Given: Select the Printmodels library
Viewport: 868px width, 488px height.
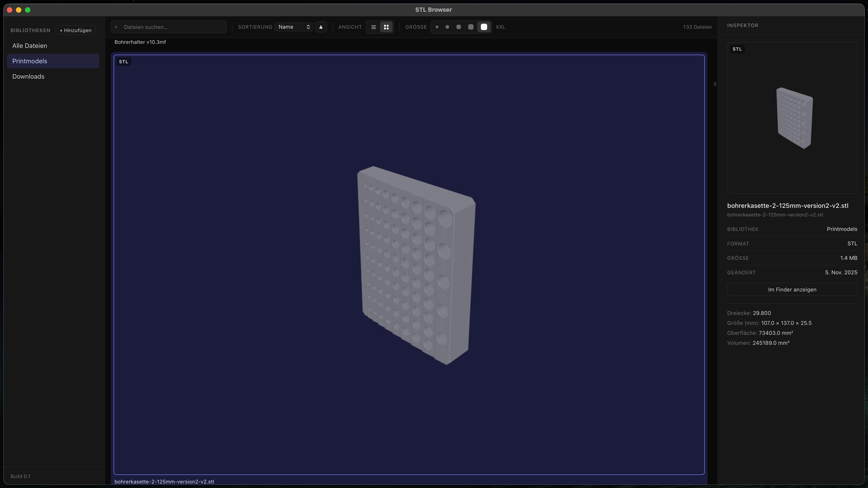Looking at the screenshot, I should pos(53,61).
